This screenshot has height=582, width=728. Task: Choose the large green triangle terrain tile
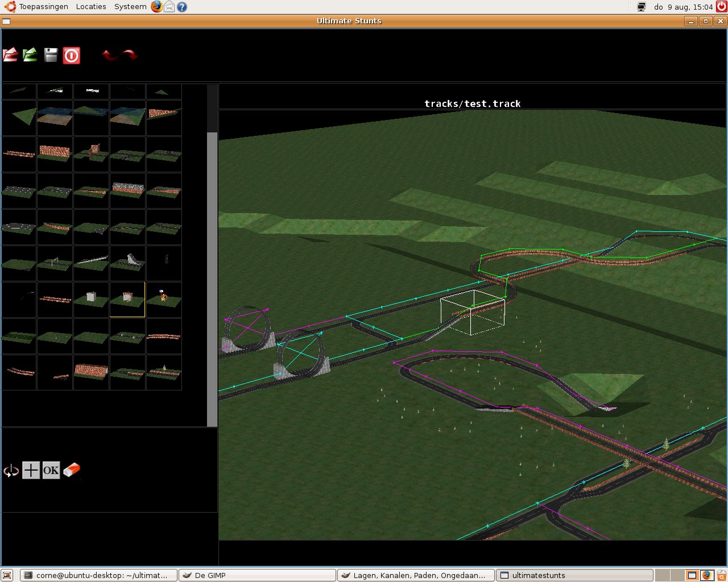pos(18,118)
